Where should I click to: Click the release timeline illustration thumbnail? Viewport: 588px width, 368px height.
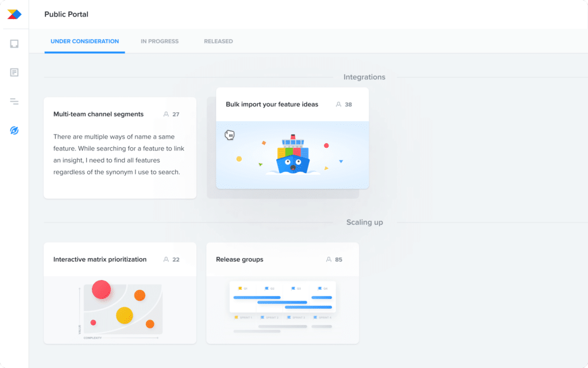click(283, 310)
